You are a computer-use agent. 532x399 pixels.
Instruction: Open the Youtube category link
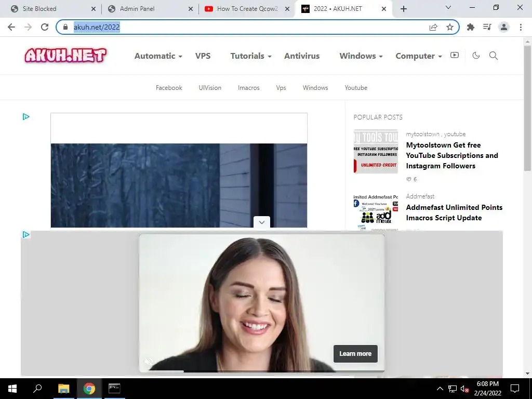pyautogui.click(x=356, y=88)
